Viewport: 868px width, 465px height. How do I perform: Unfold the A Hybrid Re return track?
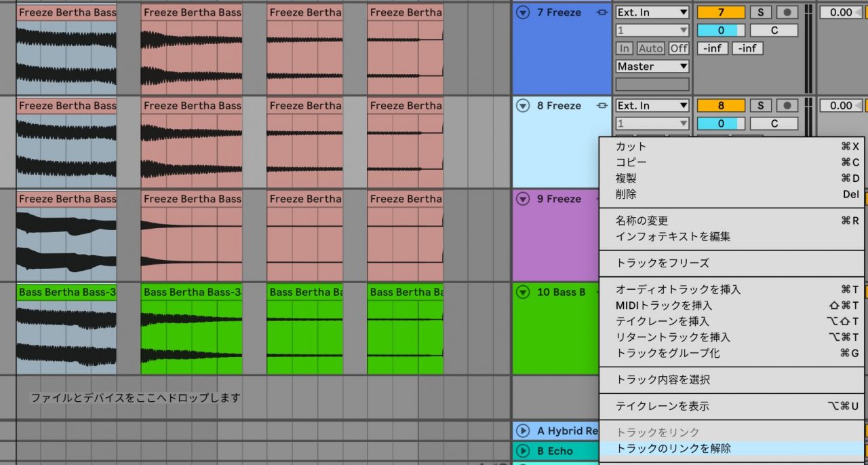tap(522, 431)
